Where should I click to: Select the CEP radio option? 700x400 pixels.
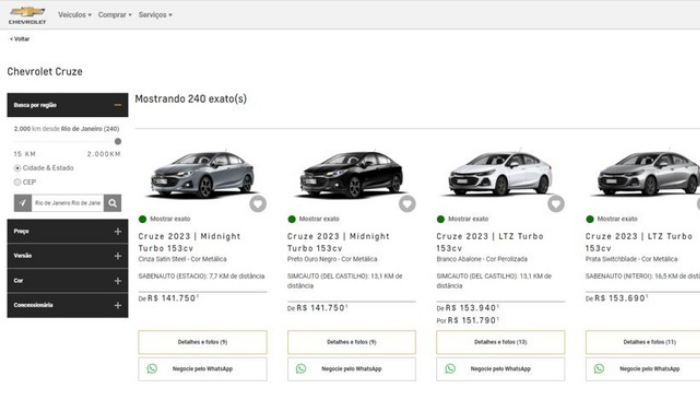point(18,182)
